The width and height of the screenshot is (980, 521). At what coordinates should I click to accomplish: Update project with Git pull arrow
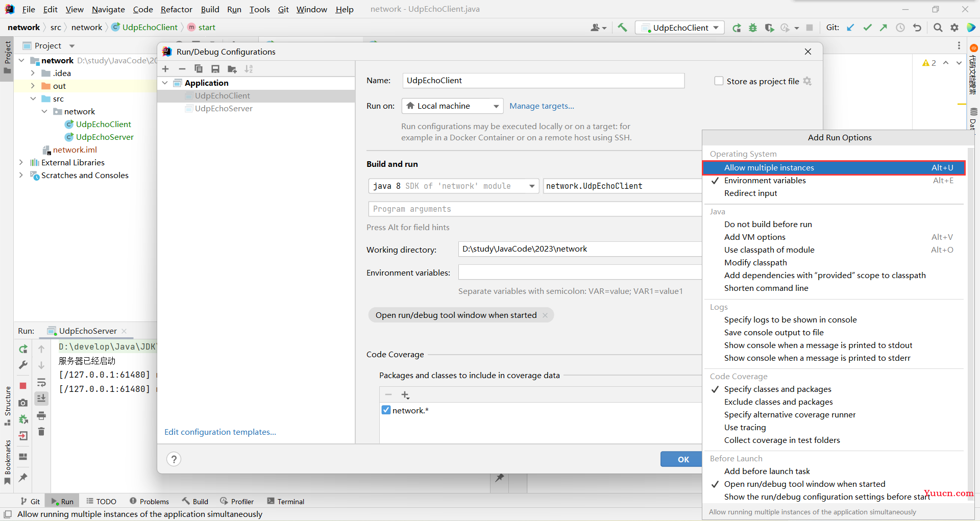click(x=850, y=28)
